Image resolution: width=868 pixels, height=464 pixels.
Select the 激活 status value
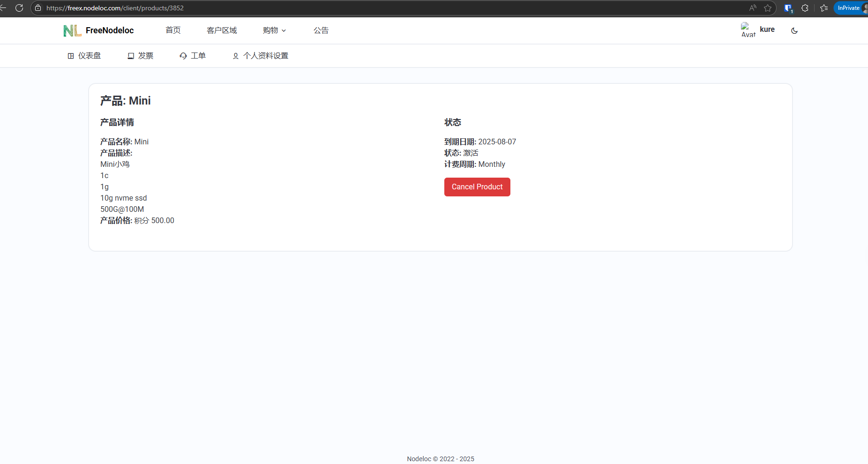(x=471, y=153)
